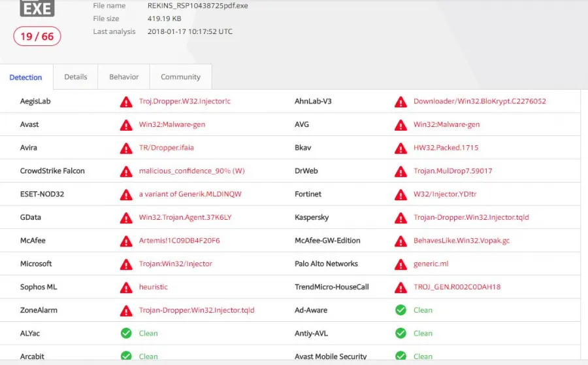Viewport: 588px width, 365px height.
Task: Click the ESET-NOD32 engine name
Action: (42, 194)
